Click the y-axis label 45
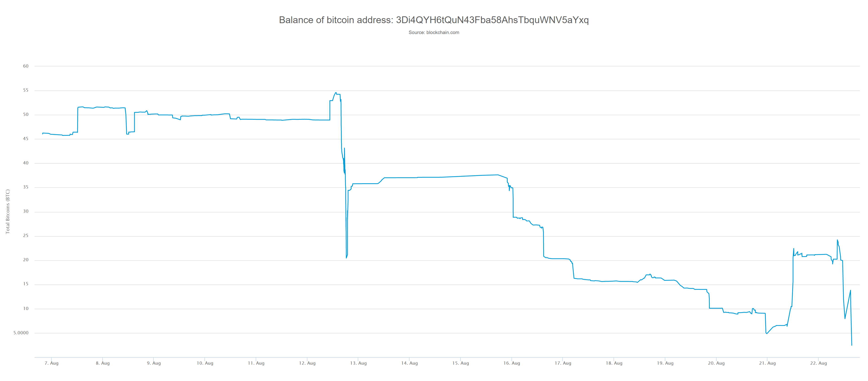Image resolution: width=868 pixels, height=381 pixels. [26, 139]
